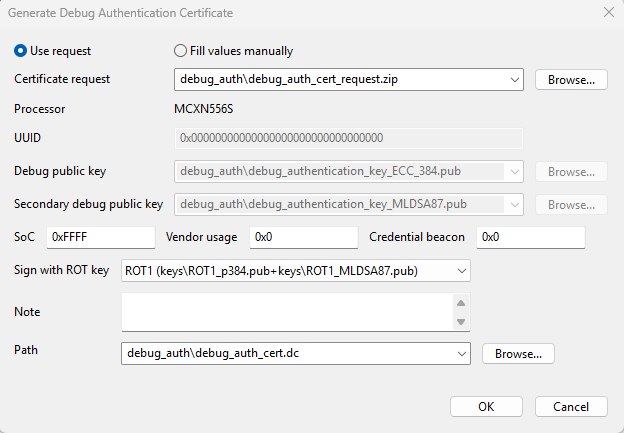The image size is (624, 433).
Task: Expand the Path dropdown list
Action: pos(460,353)
